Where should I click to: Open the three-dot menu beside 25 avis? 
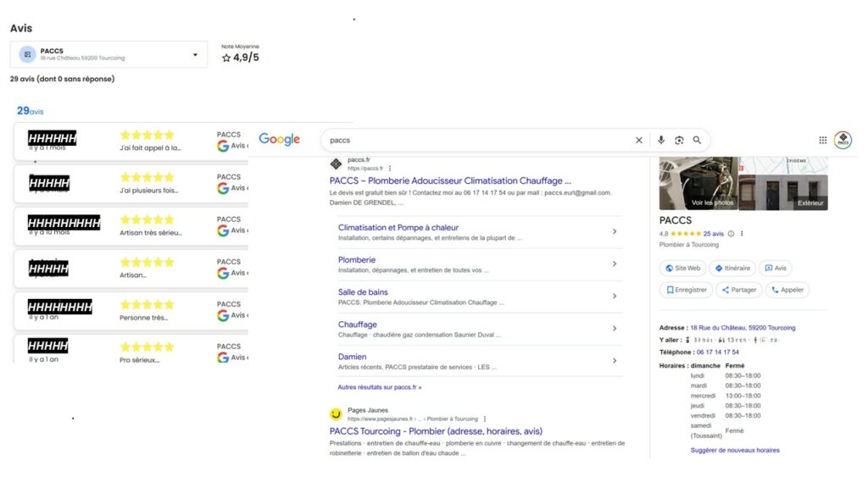[740, 233]
